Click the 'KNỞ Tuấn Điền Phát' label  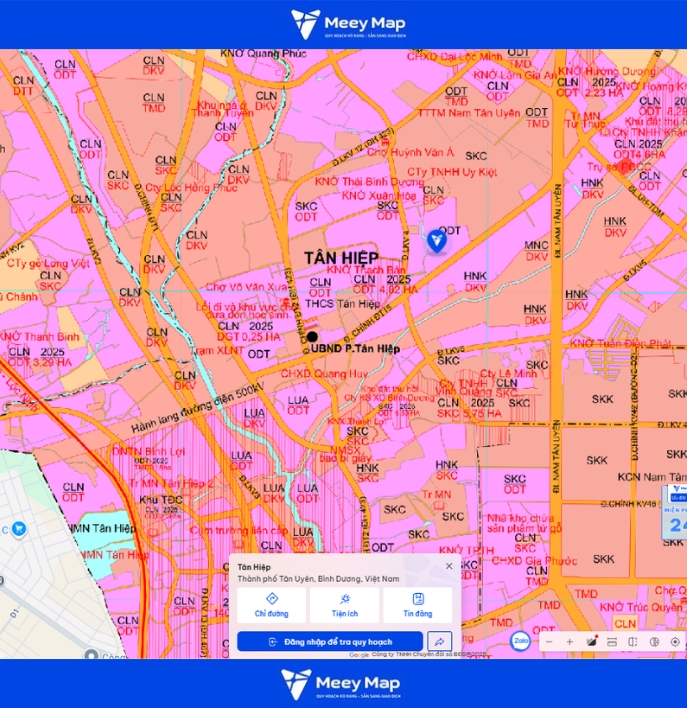click(620, 344)
